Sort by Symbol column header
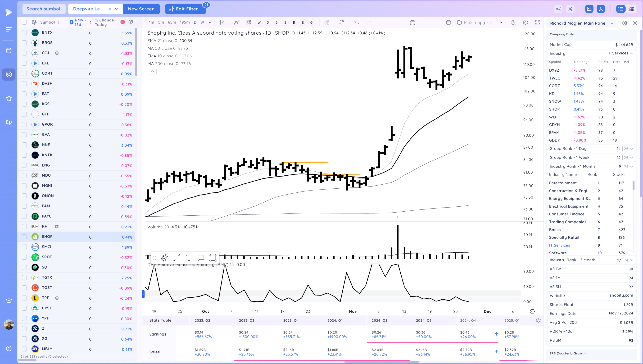Screen dimensions: 643x364 point(50,22)
